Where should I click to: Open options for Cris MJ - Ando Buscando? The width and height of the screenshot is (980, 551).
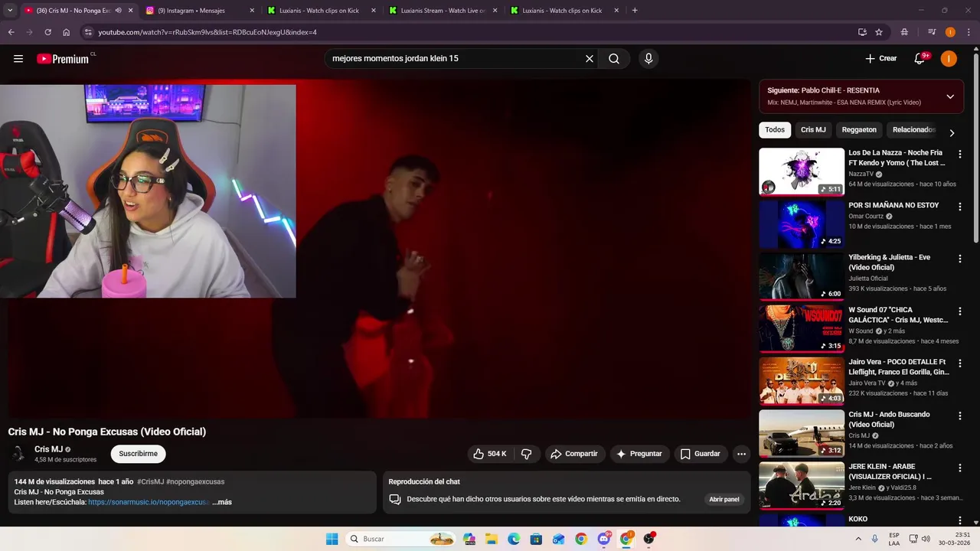tap(959, 415)
